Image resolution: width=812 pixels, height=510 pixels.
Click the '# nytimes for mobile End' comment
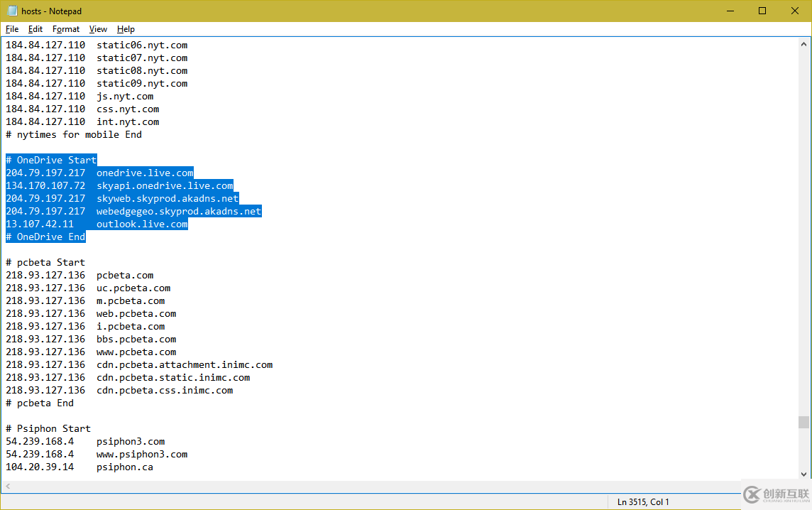tap(74, 135)
